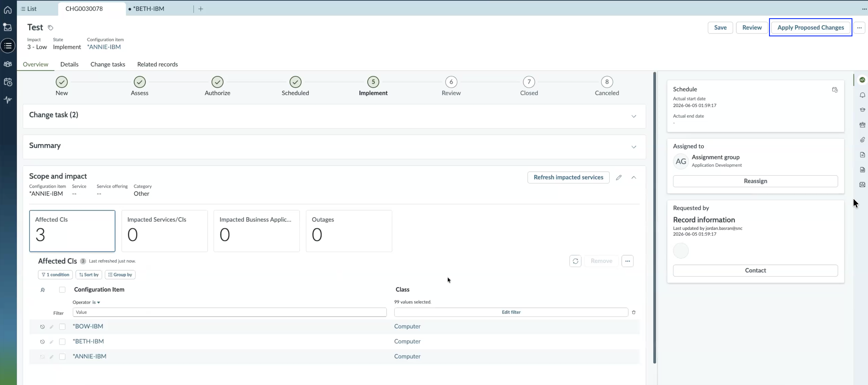The width and height of the screenshot is (868, 385).
Task: Click the Canceled stage marker 8
Action: click(607, 82)
